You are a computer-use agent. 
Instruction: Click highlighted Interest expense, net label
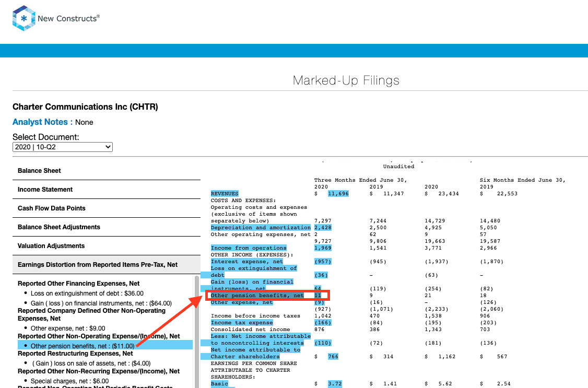click(247, 261)
